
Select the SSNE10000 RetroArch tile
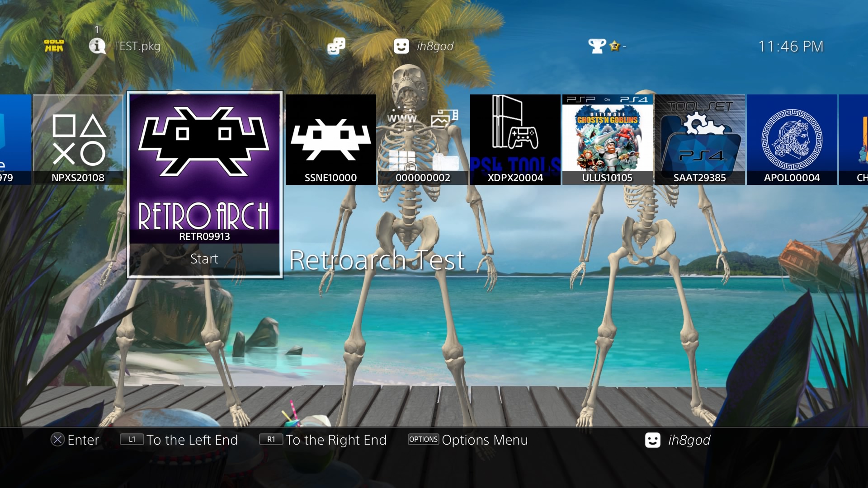[x=331, y=140]
